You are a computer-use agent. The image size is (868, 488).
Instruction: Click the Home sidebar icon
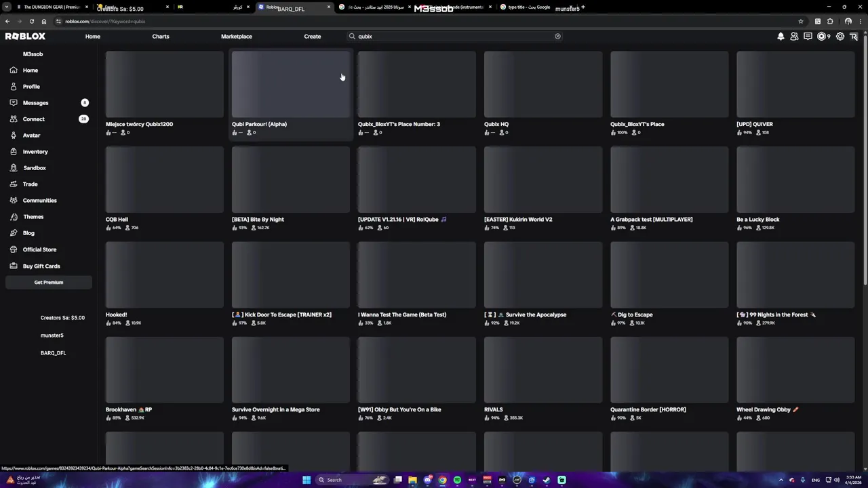[14, 70]
